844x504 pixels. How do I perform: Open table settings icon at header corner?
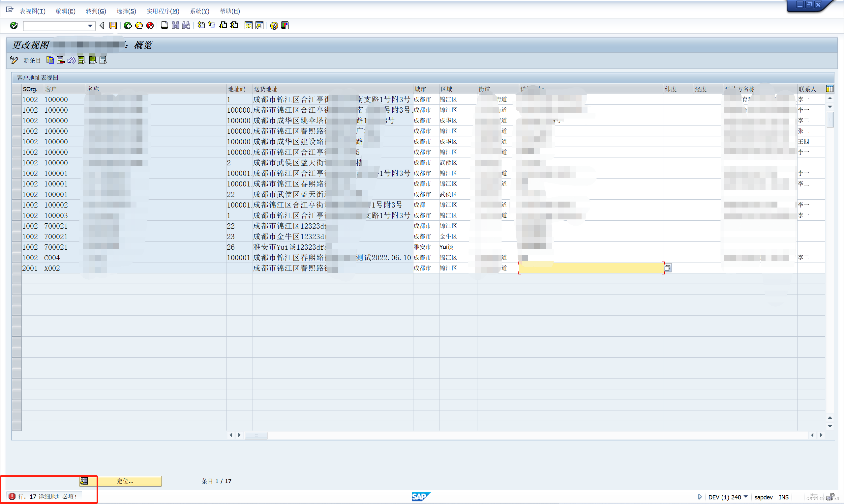pos(829,89)
